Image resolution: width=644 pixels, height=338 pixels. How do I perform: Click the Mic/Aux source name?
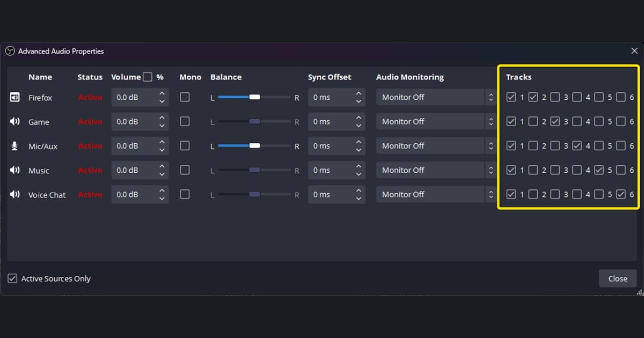43,146
